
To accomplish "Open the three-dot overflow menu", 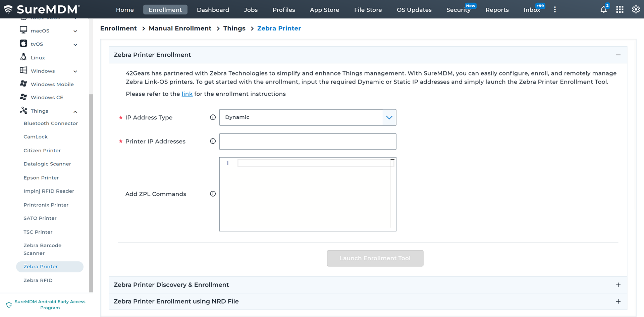I will 555,9.
